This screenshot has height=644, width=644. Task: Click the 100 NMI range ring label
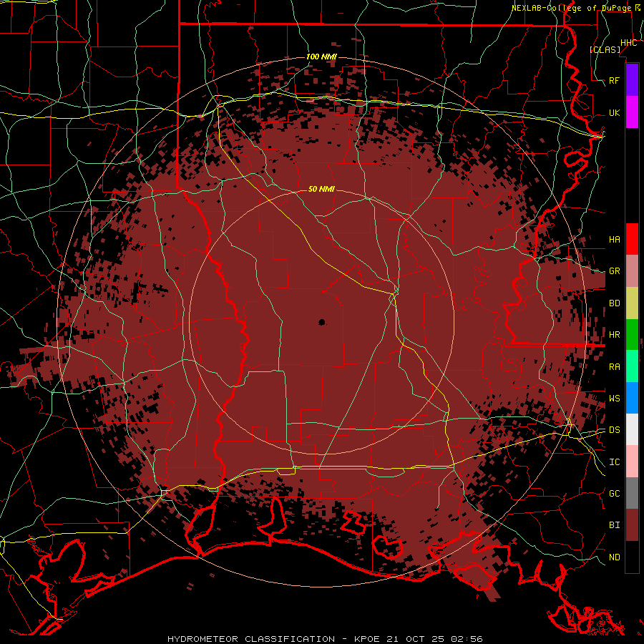click(321, 57)
